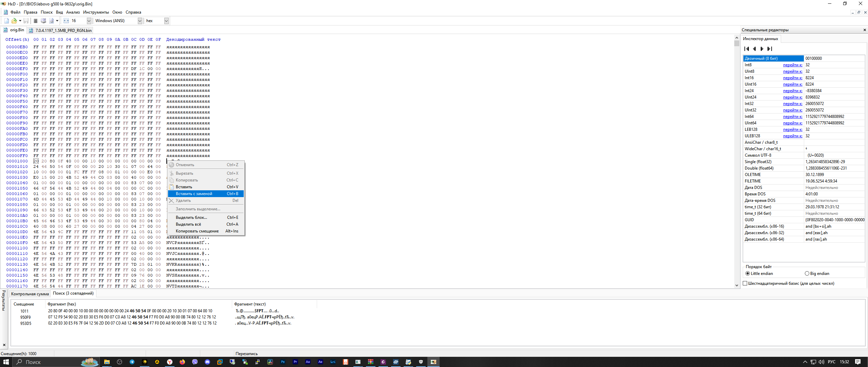The image size is (868, 367).
Task: Open the Контрольная сумма results tab
Action: 30,294
